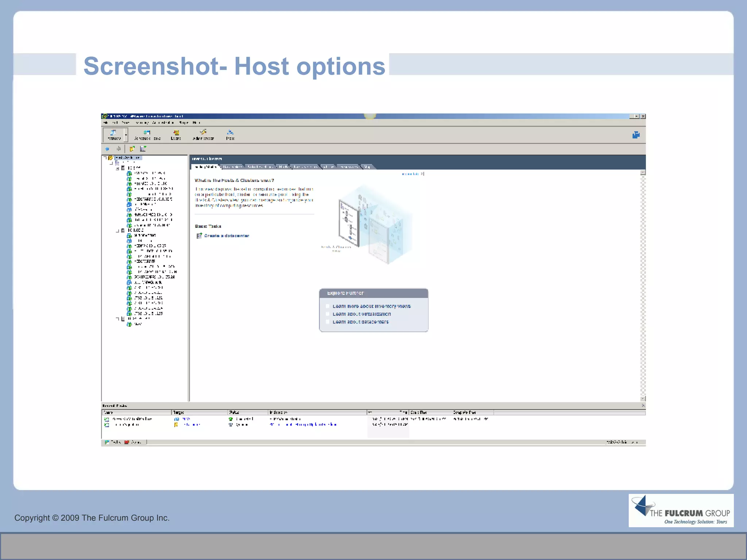This screenshot has height=560, width=747.
Task: Switch to the Datacenters tab
Action: (x=233, y=167)
